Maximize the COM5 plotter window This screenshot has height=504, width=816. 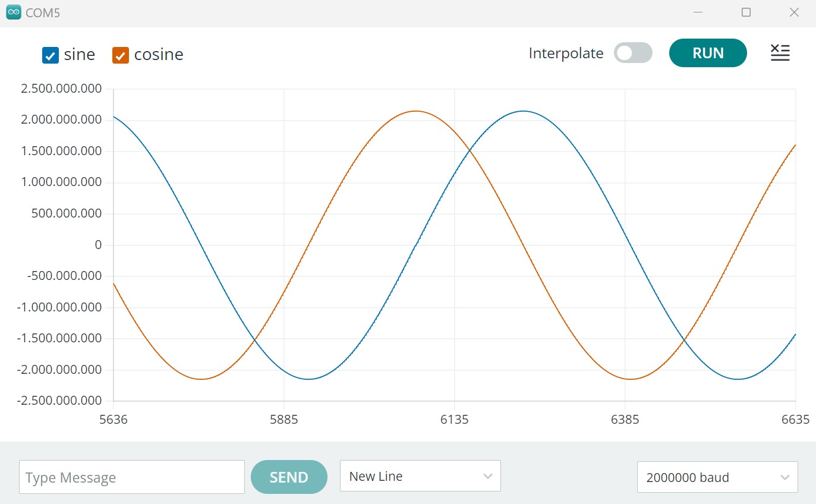pos(746,12)
